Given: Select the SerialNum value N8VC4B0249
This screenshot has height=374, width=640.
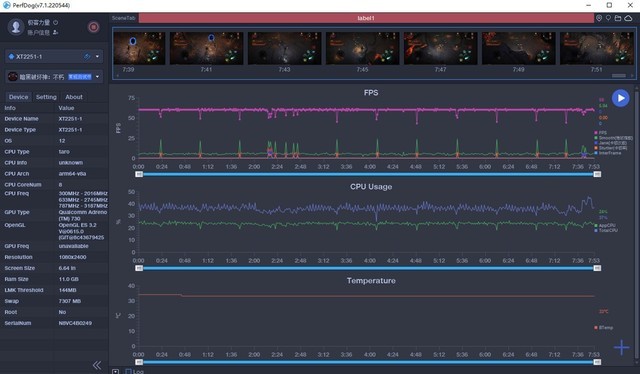Looking at the screenshot, I should (x=75, y=323).
